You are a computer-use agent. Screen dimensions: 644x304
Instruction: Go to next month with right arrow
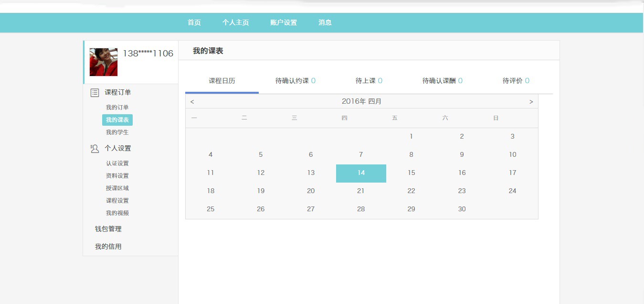[531, 102]
